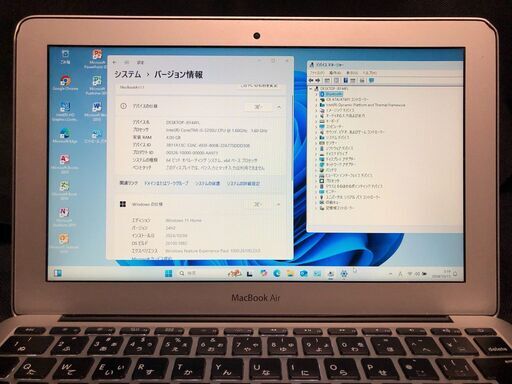The height and width of the screenshot is (384, 512).
Task: Open the Microsoft PowerPoint desktop shortcut
Action: click(97, 59)
